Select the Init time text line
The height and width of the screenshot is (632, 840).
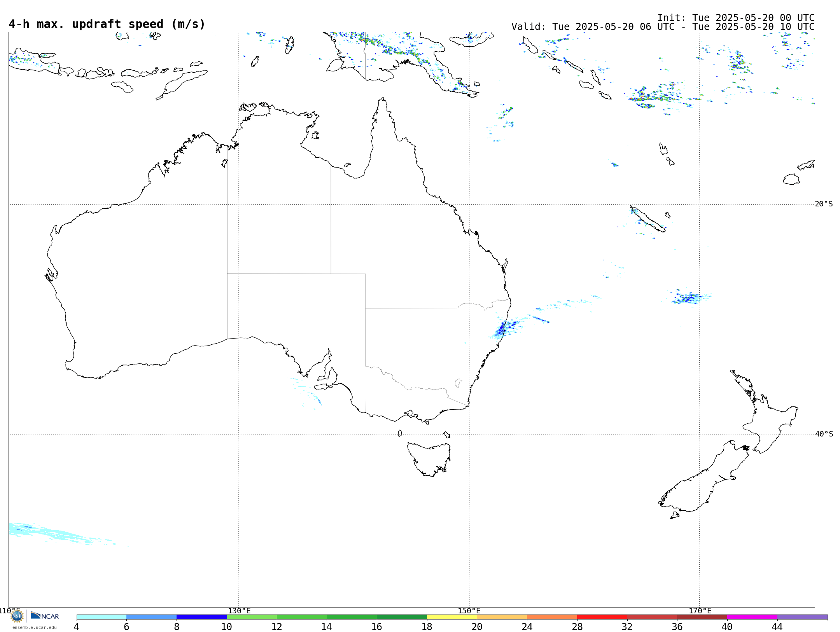click(736, 18)
